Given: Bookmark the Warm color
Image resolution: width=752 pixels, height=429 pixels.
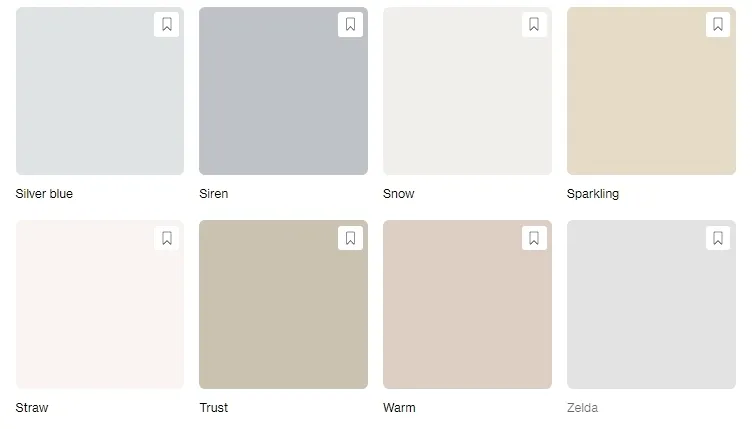Looking at the screenshot, I should click(534, 238).
